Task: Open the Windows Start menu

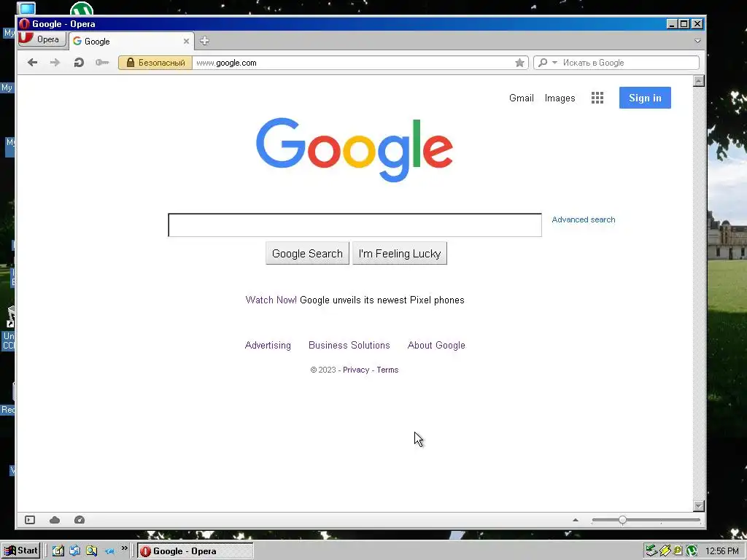Action: tap(21, 551)
